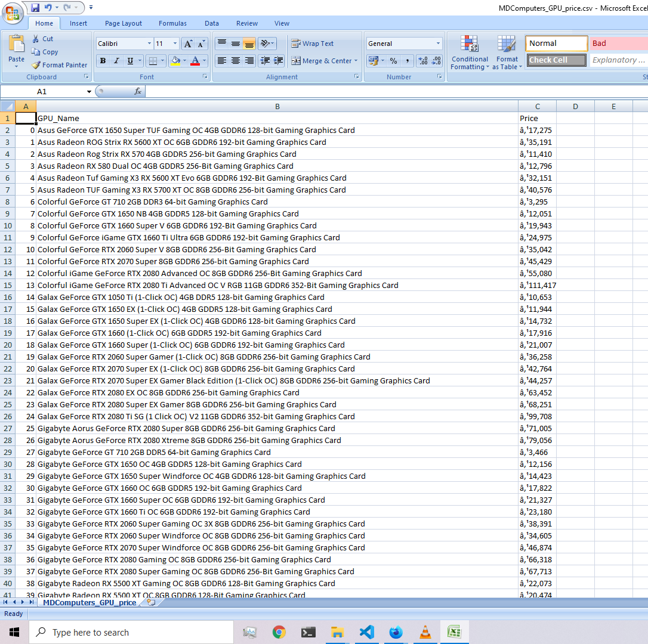Toggle underline formatting

[130, 61]
